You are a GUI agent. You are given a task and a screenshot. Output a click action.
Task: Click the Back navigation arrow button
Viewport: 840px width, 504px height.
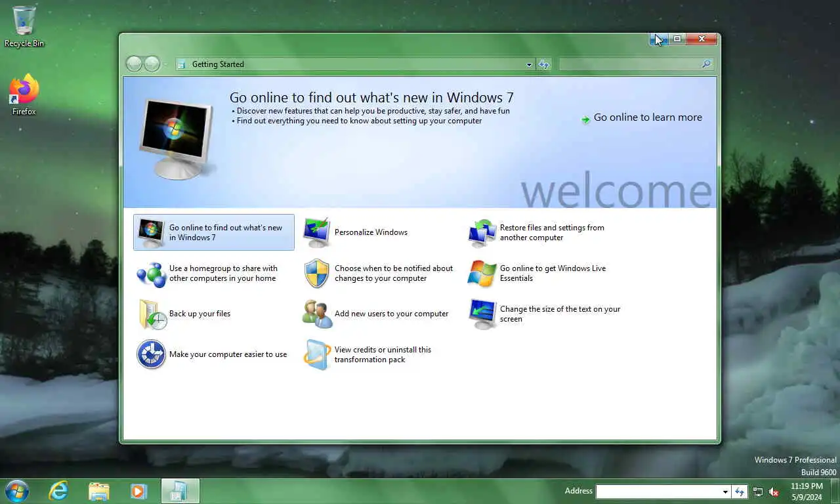[x=134, y=64]
